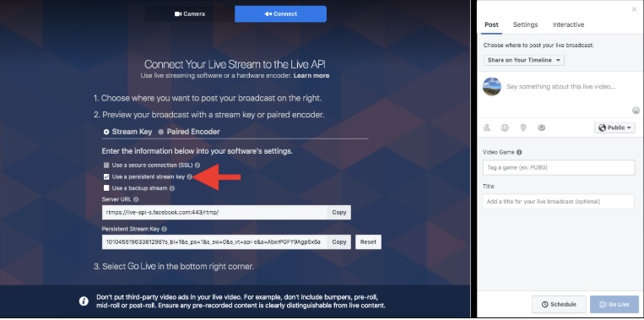
Task: Click the Tag a game input field
Action: 559,168
